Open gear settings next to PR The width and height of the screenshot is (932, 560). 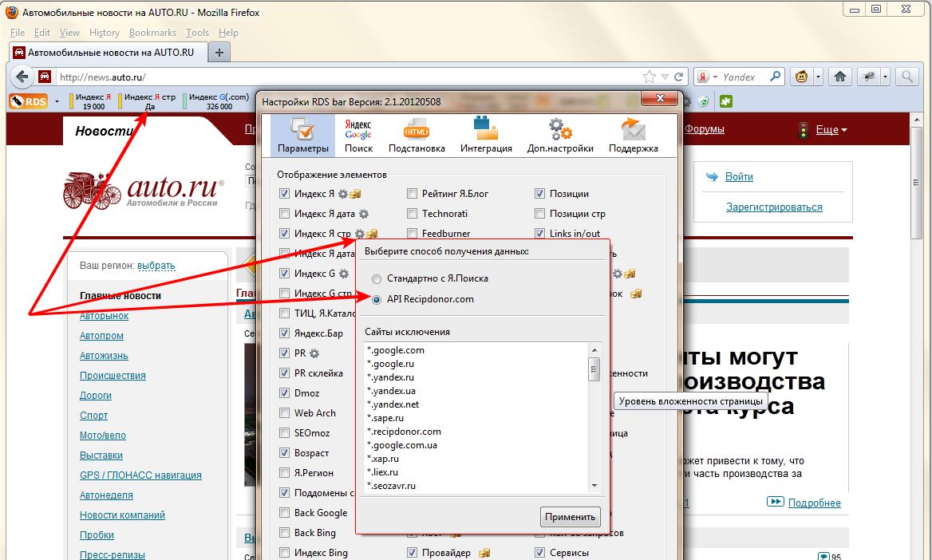click(x=314, y=353)
